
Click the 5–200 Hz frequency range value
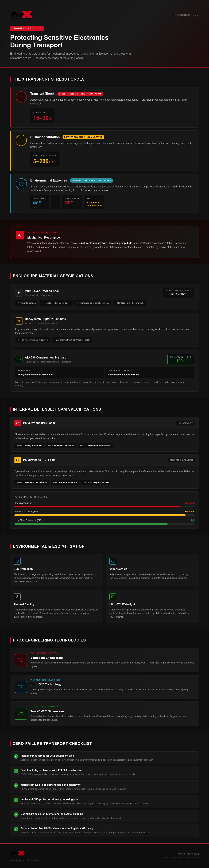(43, 161)
